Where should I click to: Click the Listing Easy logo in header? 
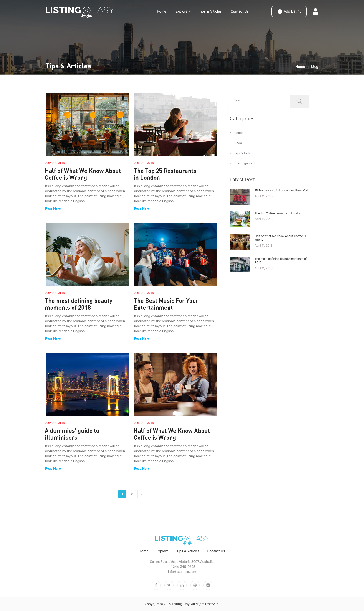coord(80,12)
